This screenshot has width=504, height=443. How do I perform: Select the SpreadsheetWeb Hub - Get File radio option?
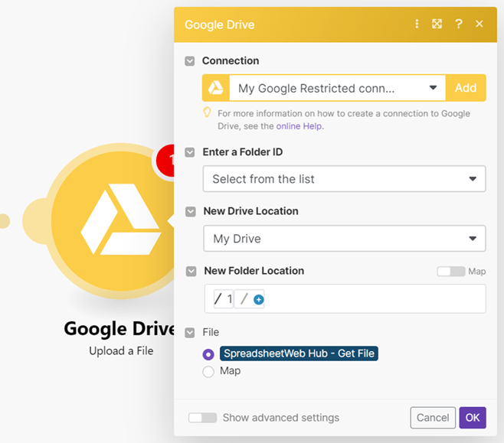tap(208, 354)
